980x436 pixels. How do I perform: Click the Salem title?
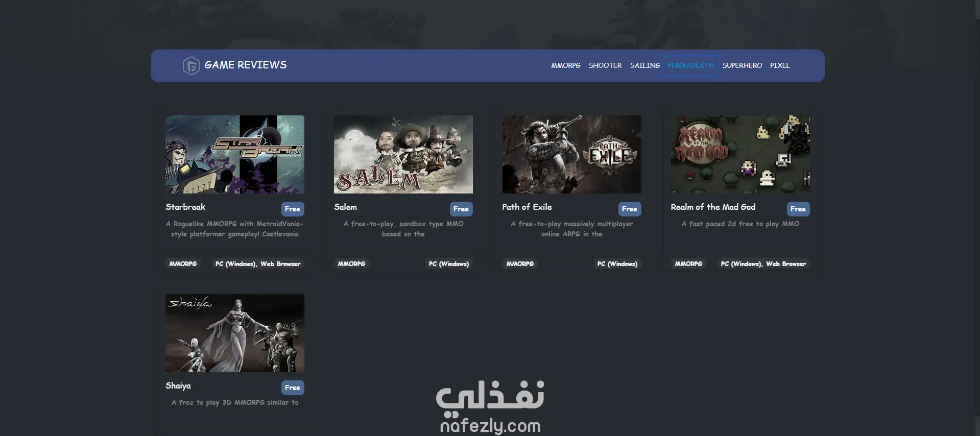coord(346,207)
